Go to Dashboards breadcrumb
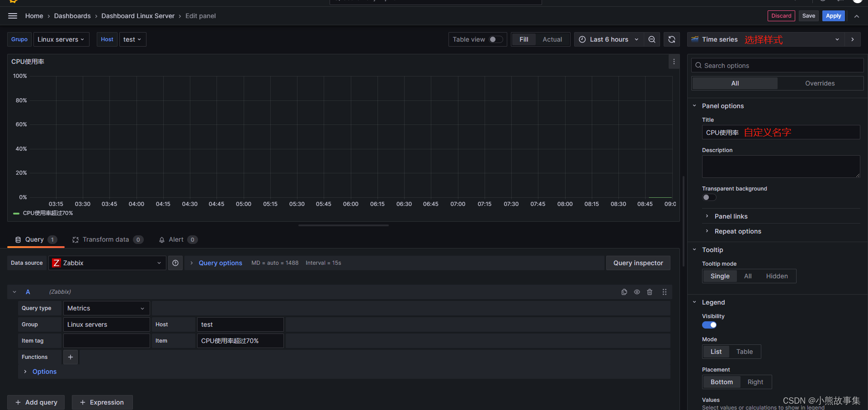Image resolution: width=868 pixels, height=410 pixels. tap(72, 16)
